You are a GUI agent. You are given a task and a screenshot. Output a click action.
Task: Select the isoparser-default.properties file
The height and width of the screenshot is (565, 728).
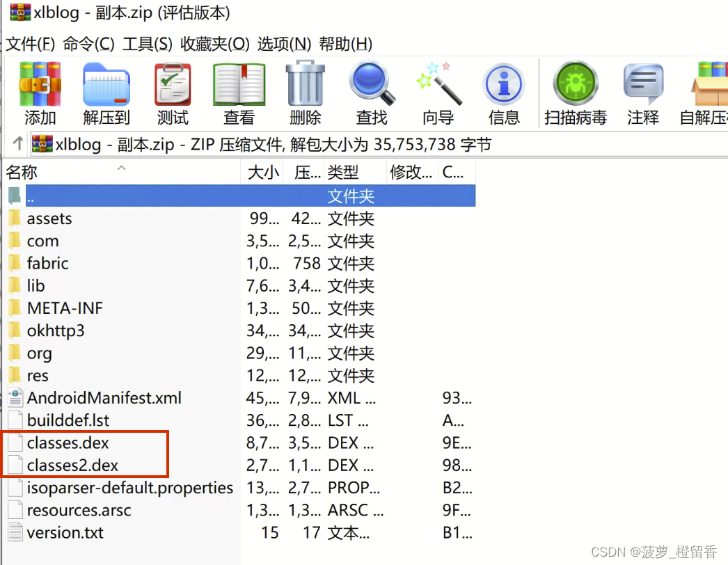[130, 488]
